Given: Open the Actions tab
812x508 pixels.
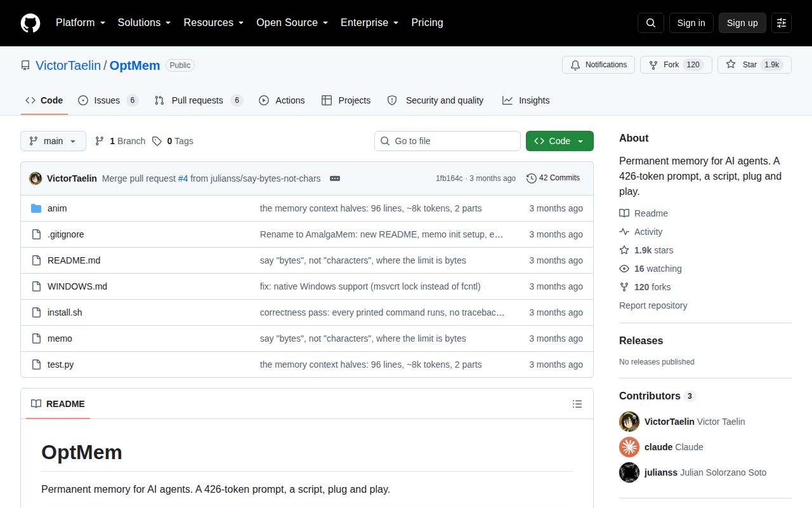Looking at the screenshot, I should point(282,100).
